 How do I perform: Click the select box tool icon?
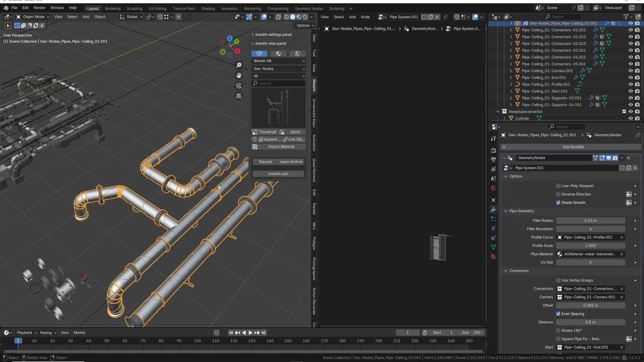[8, 25]
